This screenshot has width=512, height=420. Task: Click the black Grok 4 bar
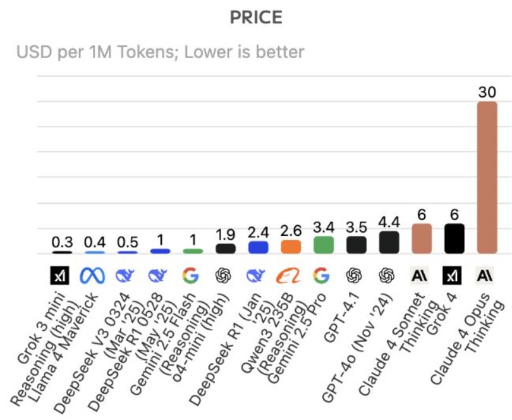pyautogui.click(x=454, y=238)
